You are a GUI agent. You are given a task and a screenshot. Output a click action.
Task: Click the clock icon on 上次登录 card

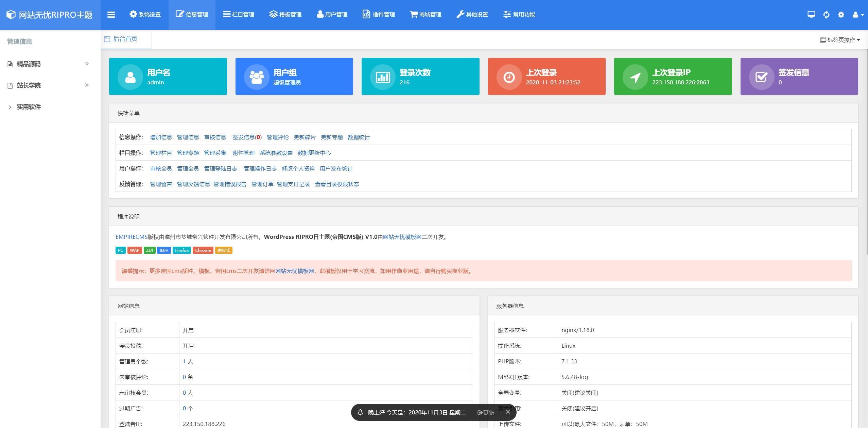click(x=509, y=77)
